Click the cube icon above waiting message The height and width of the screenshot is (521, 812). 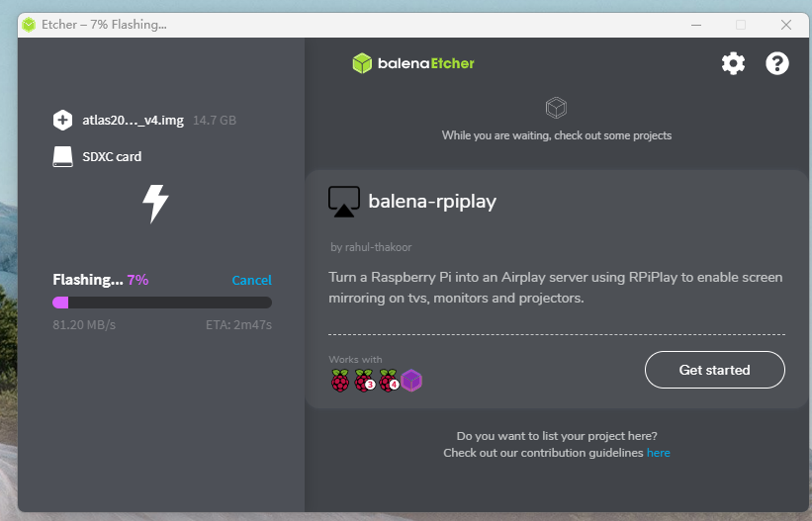pos(556,108)
